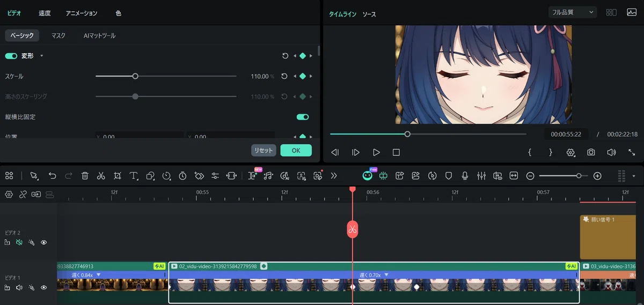Open the adjustment sliders icon in toolbar
This screenshot has width=644, height=305.
(x=215, y=175)
